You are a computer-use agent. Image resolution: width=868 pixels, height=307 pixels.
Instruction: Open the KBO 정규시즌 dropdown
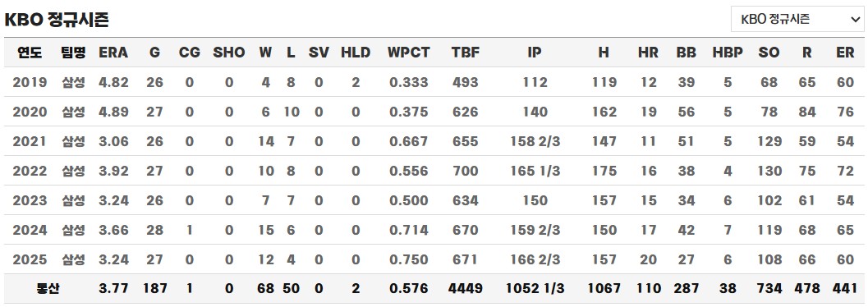click(797, 20)
